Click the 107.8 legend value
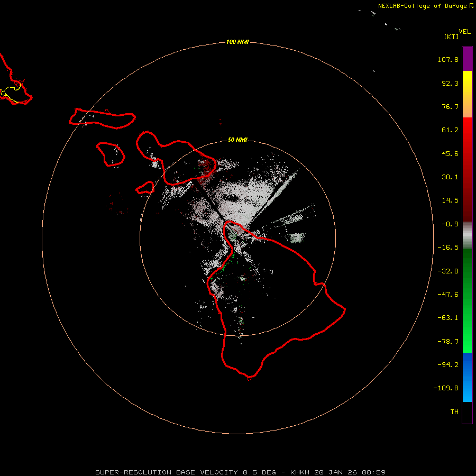 (448, 59)
